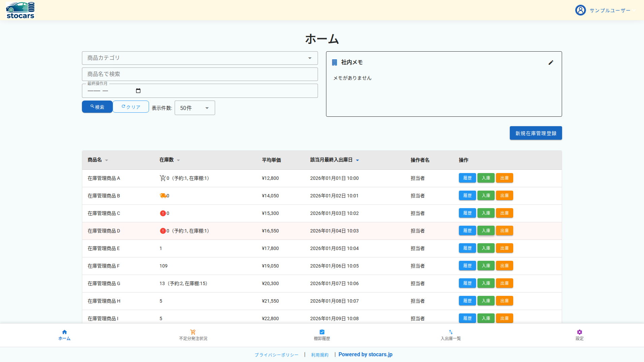Viewport: 644px width, 362px height.
Task: Click the 社内メモ grid icon
Action: [x=334, y=62]
